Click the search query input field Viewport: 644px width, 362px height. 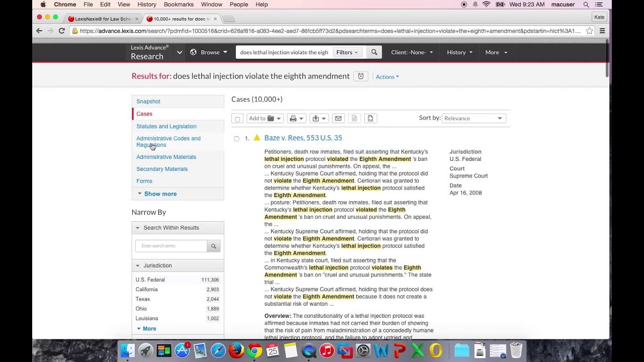pos(284,52)
